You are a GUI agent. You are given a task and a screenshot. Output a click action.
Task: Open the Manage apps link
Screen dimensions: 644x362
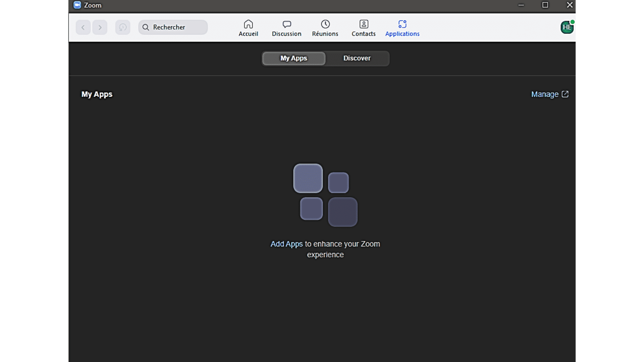(550, 94)
